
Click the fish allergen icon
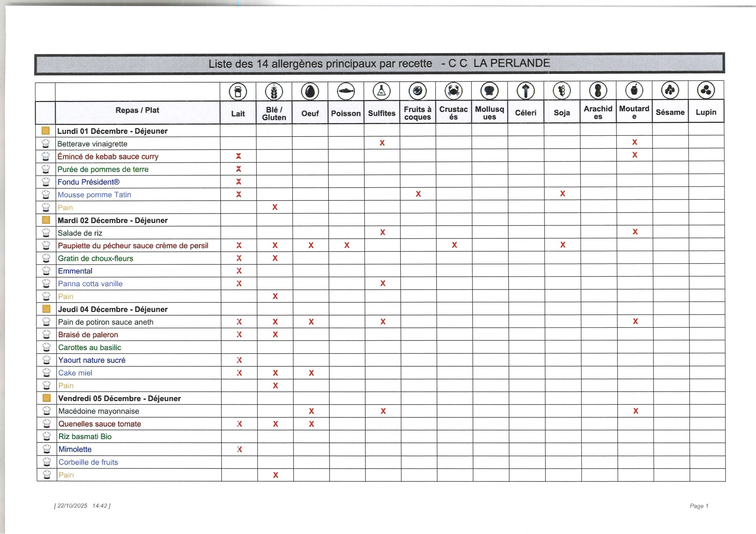coord(346,91)
